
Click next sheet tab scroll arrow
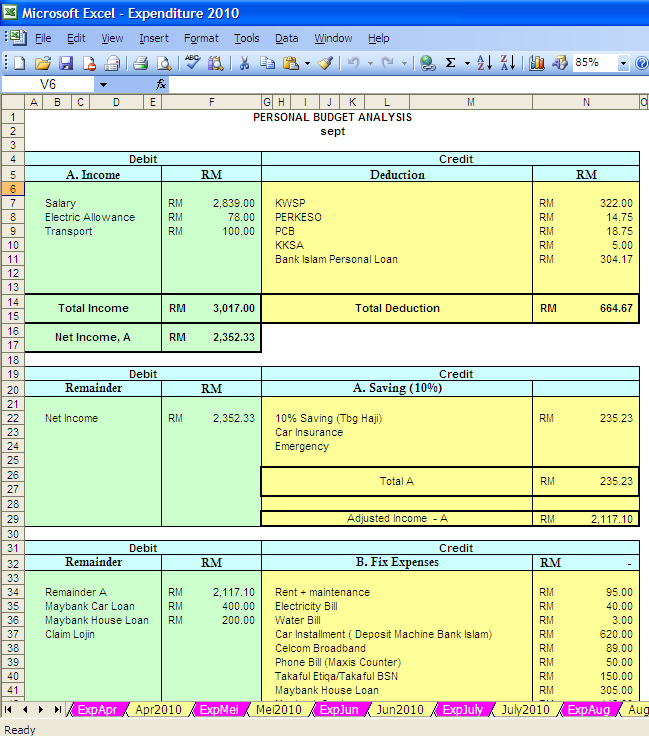(41, 709)
